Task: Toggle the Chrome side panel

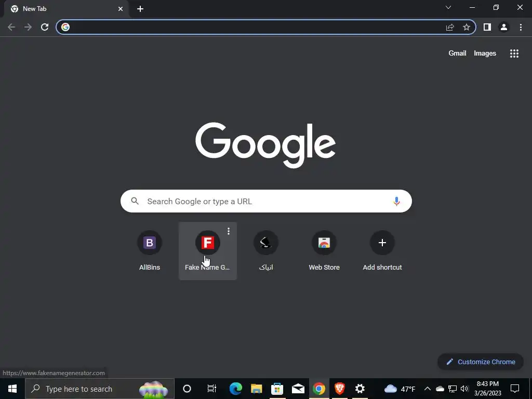Action: pos(487,27)
